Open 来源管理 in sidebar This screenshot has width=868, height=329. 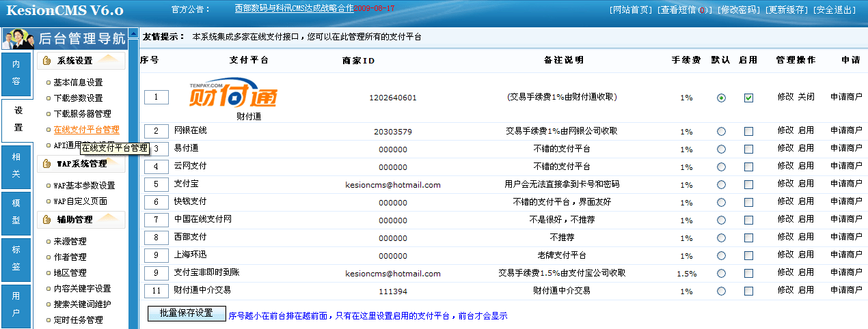(70, 242)
